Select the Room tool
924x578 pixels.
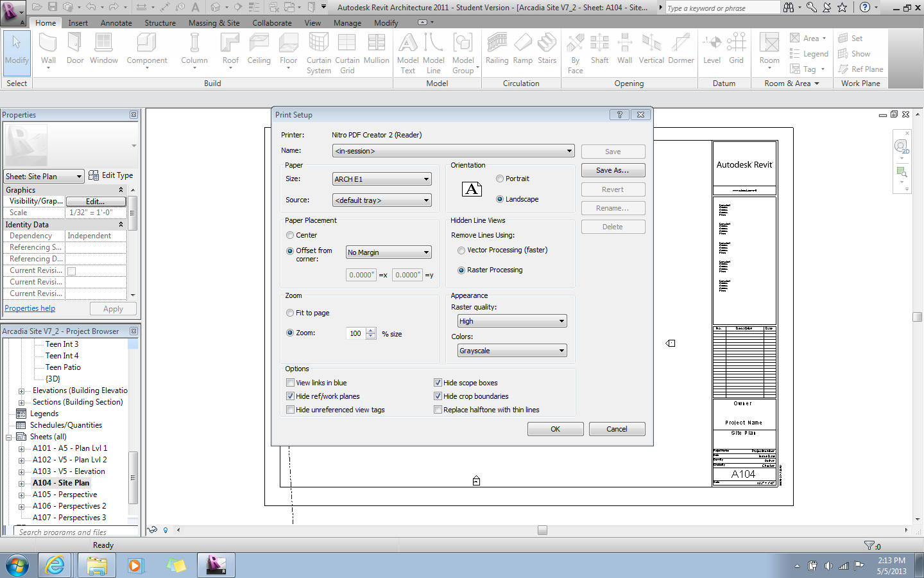coord(769,53)
